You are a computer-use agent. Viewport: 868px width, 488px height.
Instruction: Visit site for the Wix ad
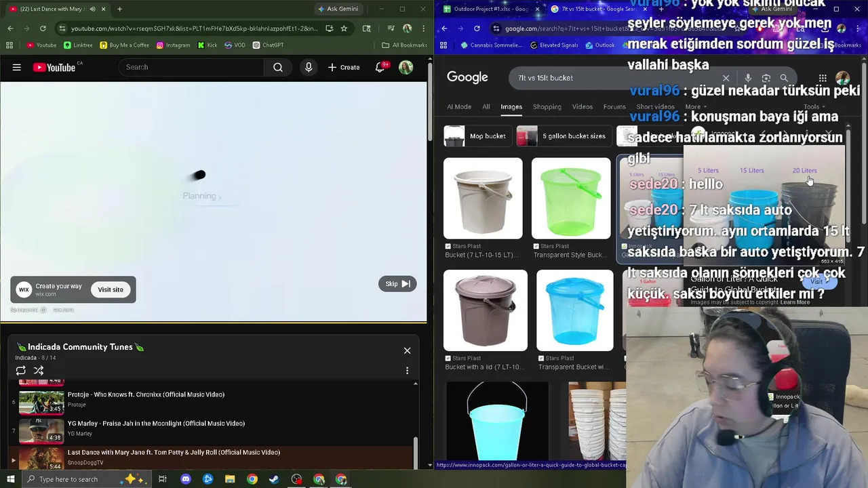[x=110, y=289]
